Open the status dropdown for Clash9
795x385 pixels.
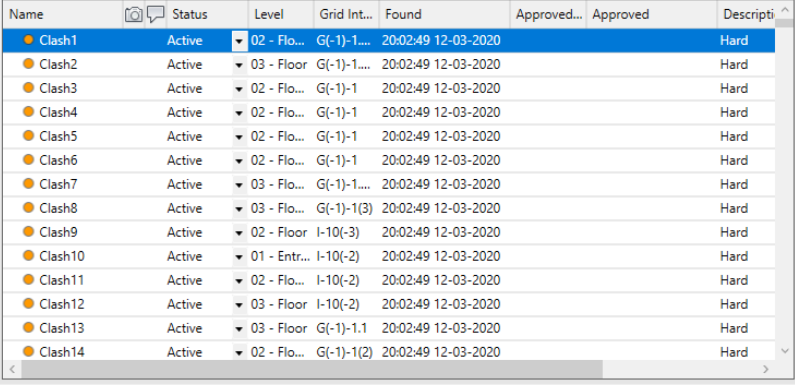tap(239, 232)
